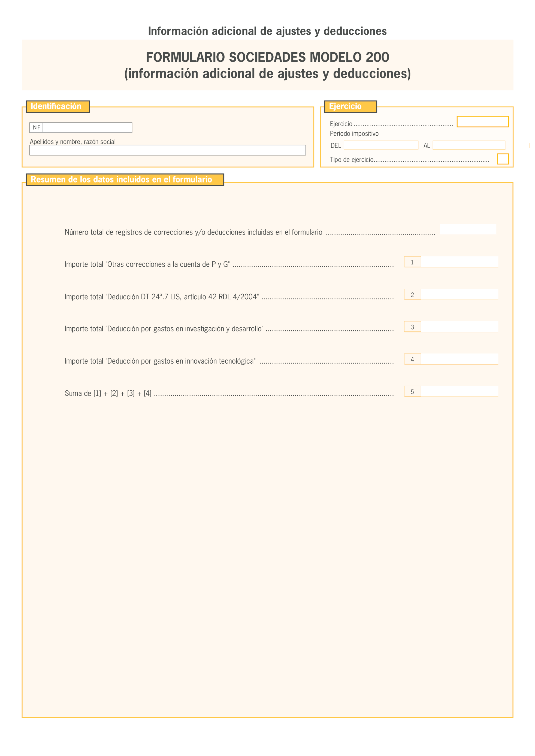Click the DEL period start date field
535x756 pixels.
click(381, 145)
